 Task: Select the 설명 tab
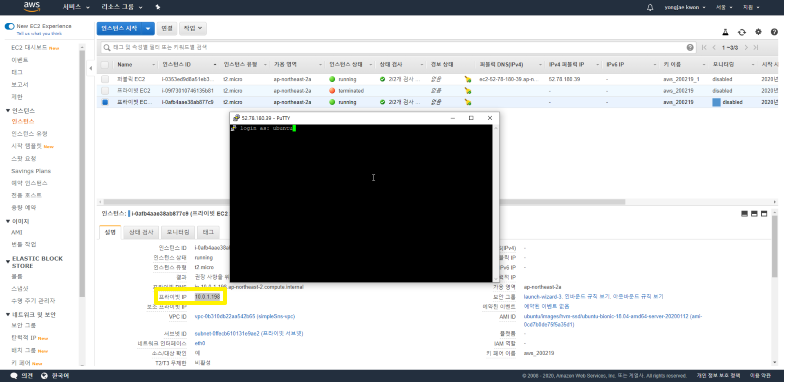pos(110,232)
